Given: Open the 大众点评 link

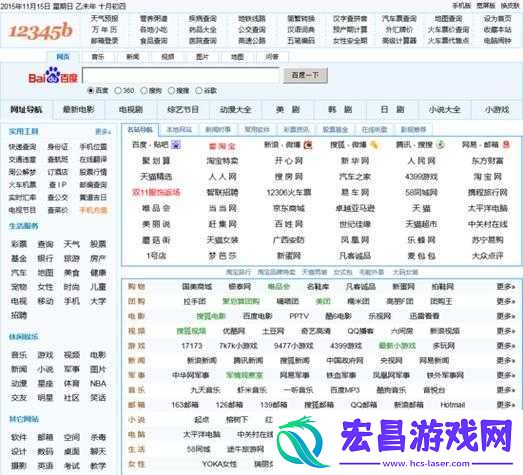Looking at the screenshot, I should (488, 256).
